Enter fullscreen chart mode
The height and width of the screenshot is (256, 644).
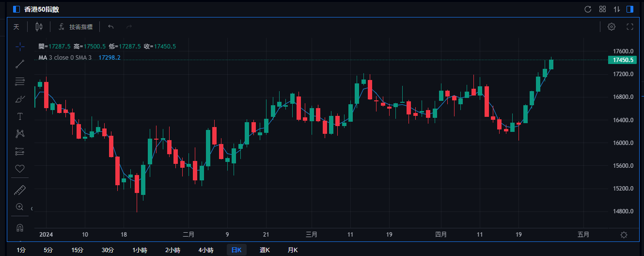[x=630, y=27]
